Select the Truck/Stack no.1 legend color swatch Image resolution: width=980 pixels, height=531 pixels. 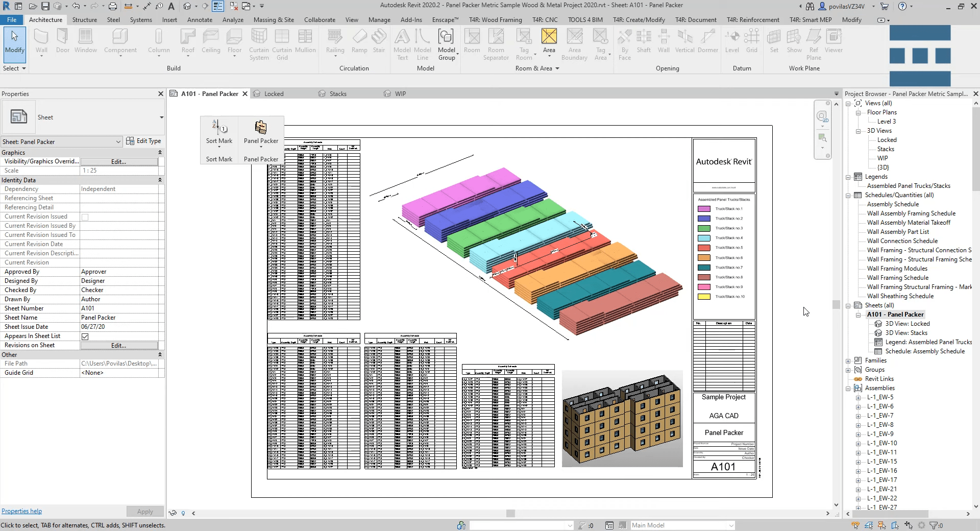coord(704,209)
